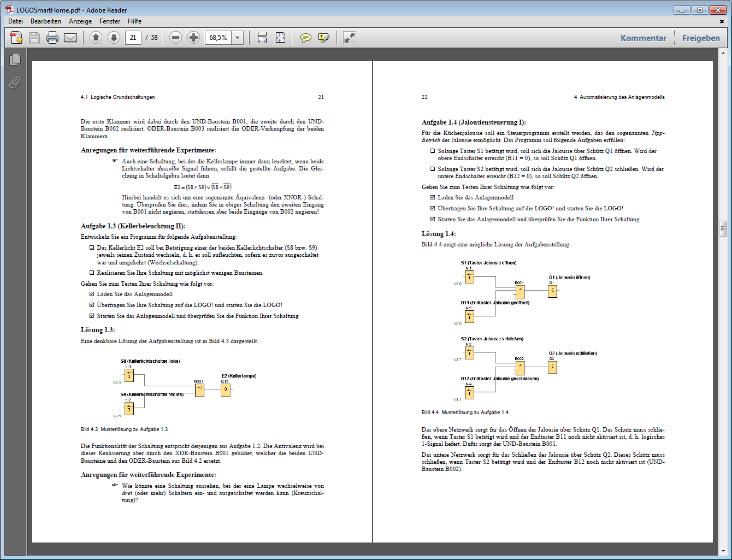Show attachments paperclip panel
Screen dimensions: 732x560
pos(15,82)
